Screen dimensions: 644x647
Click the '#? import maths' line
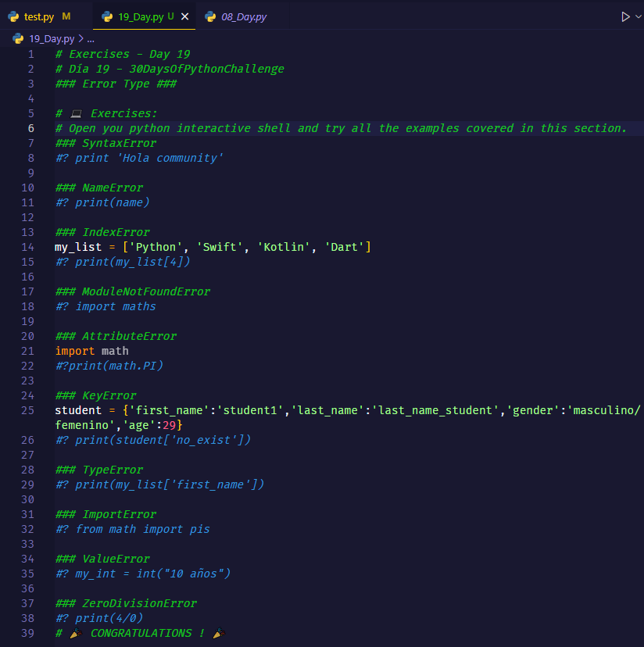106,306
